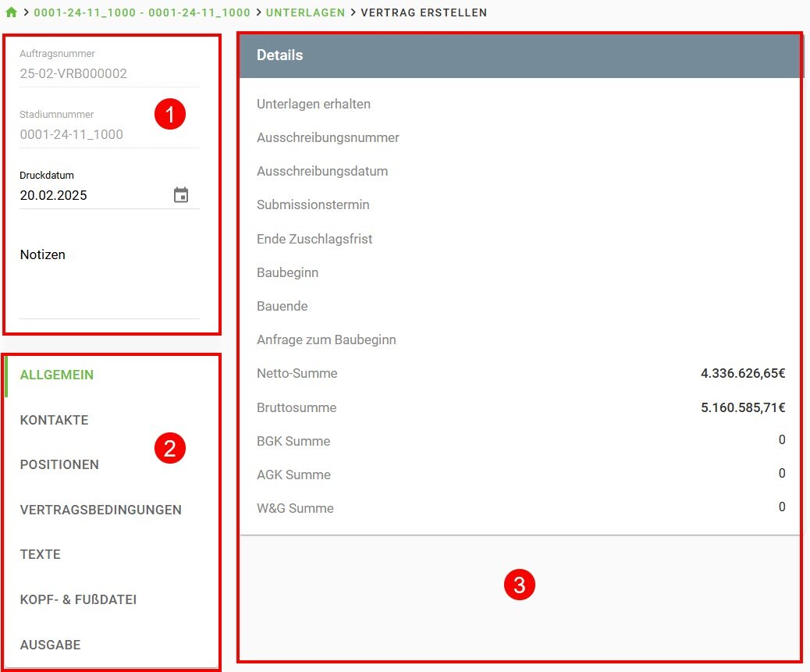
Task: Navigate to the UNTERLAGEN breadcrumb link
Action: point(305,12)
